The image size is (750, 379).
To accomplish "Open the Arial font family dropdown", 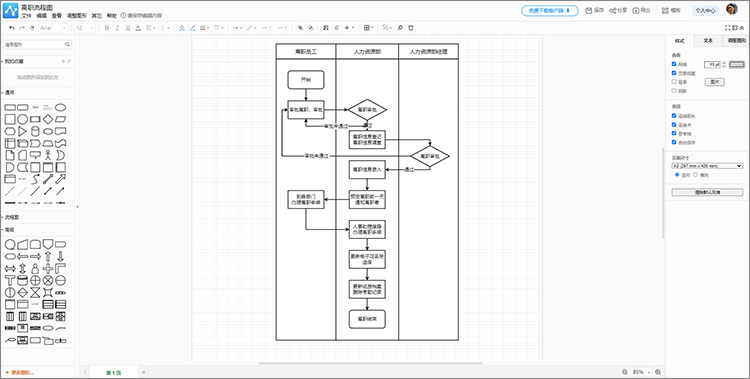I will (x=53, y=28).
